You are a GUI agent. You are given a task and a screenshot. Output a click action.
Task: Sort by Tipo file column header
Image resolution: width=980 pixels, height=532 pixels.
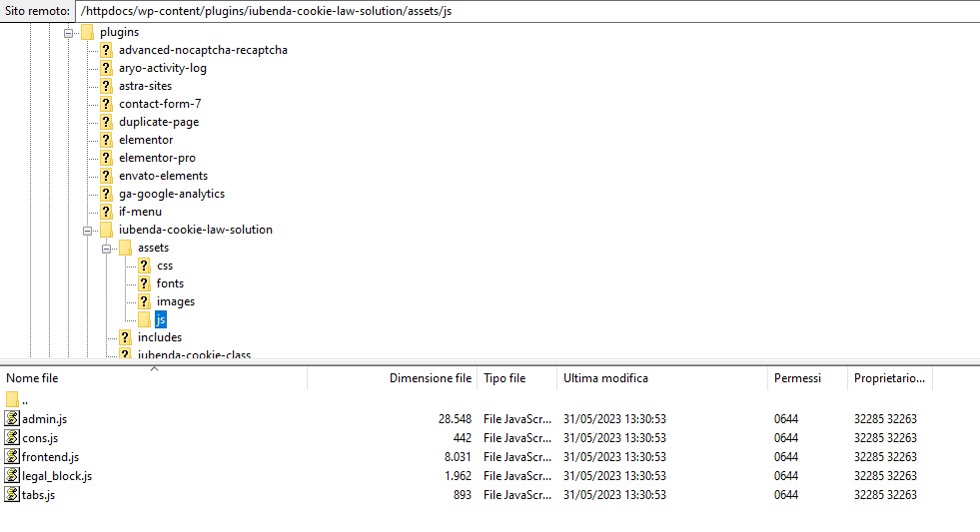(516, 378)
